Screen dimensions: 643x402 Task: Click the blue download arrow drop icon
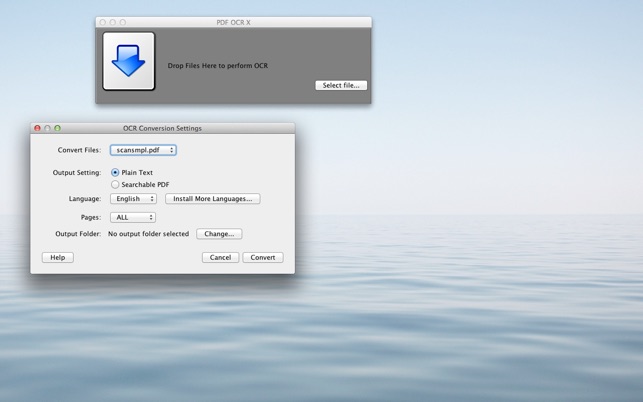[129, 61]
